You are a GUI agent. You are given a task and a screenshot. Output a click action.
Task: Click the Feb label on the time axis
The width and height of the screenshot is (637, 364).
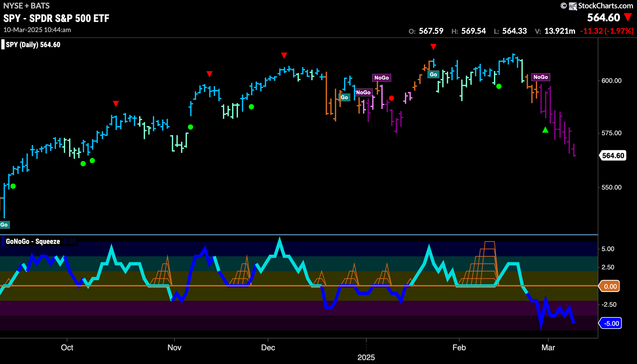point(459,347)
